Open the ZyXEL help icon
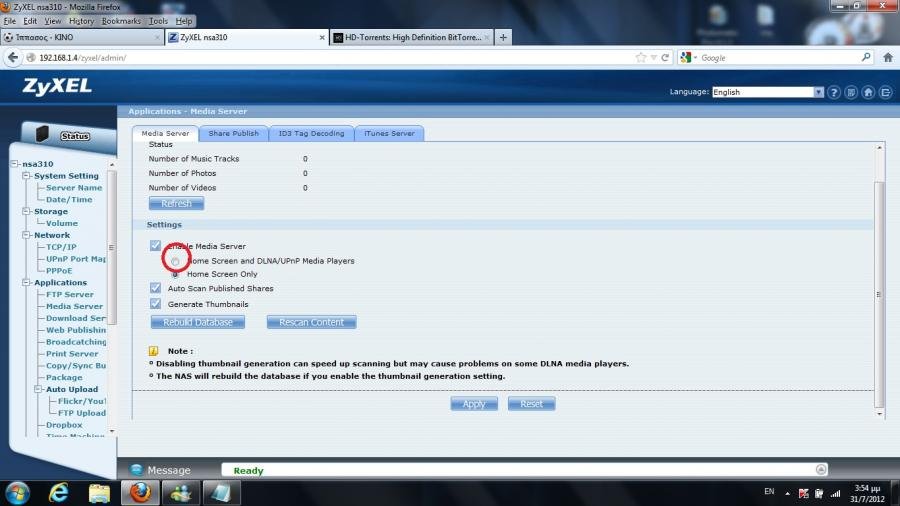The height and width of the screenshot is (506, 900). [834, 92]
